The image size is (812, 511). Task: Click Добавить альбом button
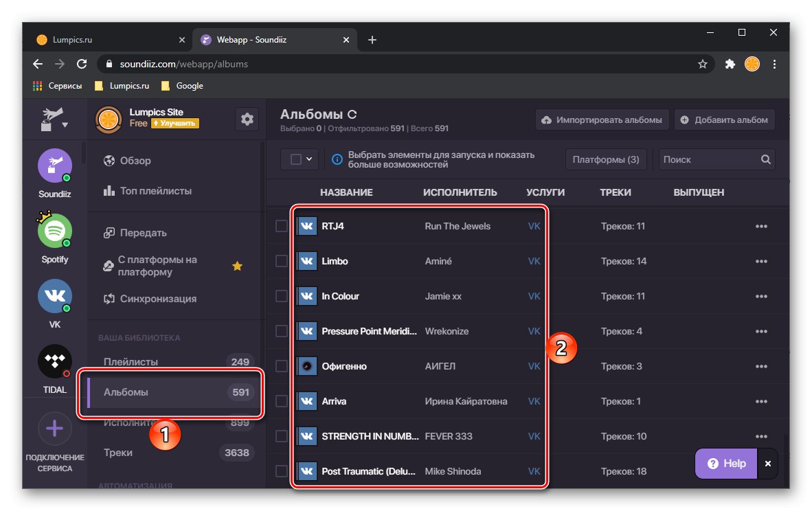tap(724, 120)
